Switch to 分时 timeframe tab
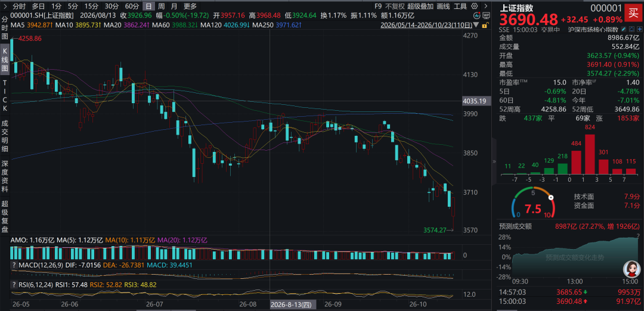Image resolution: width=644 pixels, height=311 pixels. pyautogui.click(x=18, y=6)
